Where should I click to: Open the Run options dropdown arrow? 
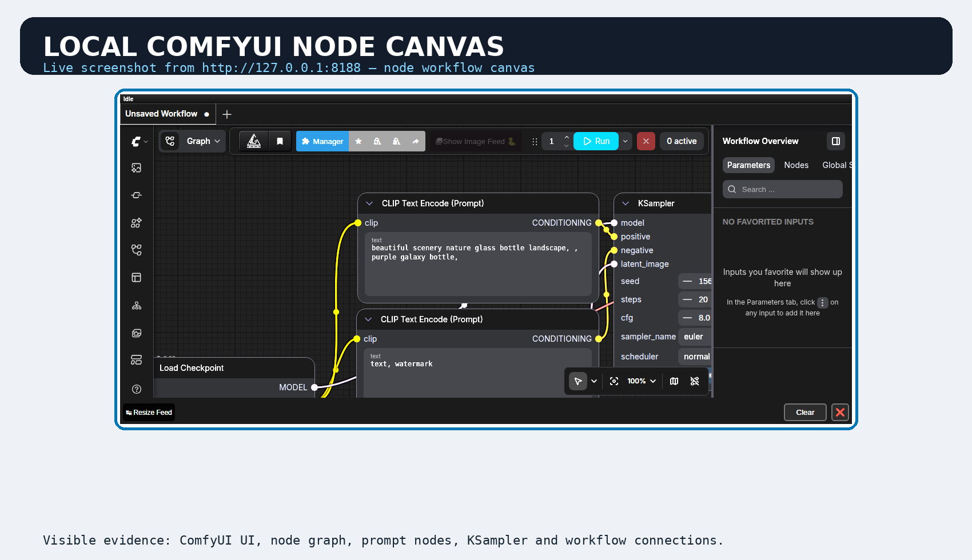pyautogui.click(x=626, y=141)
